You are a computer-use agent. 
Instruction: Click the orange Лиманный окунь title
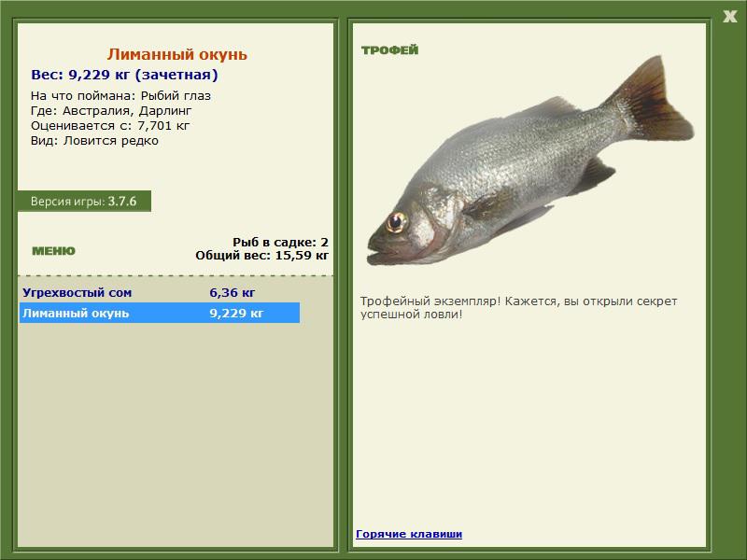tap(176, 55)
